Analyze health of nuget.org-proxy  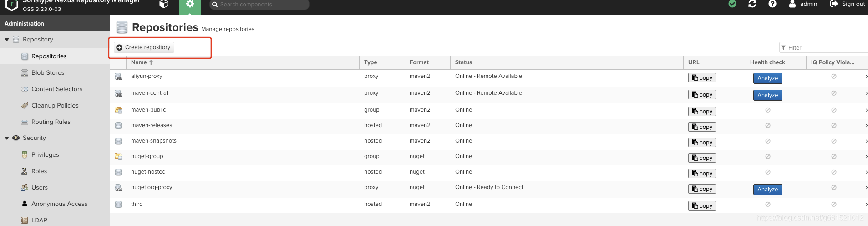click(767, 190)
